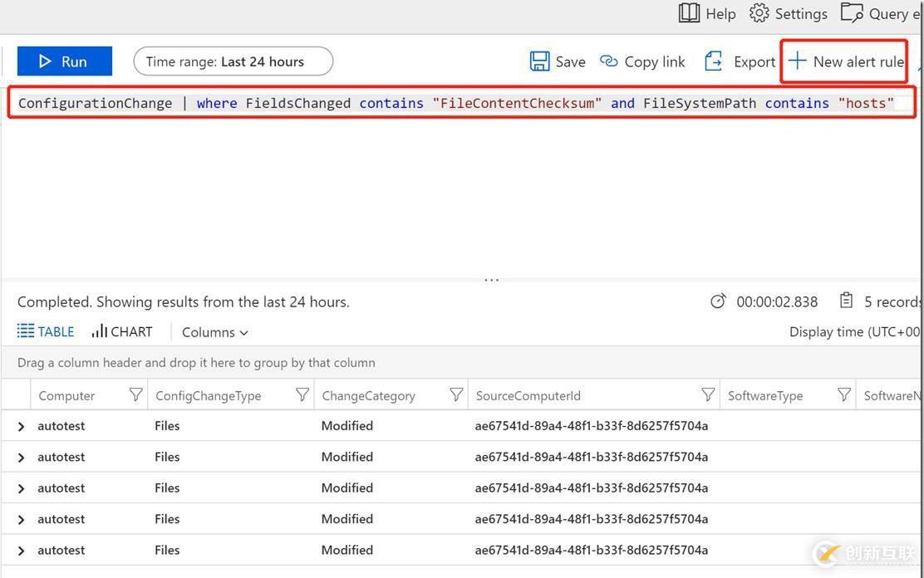Click the Run button to execute the query
The width and height of the screenshot is (924, 578).
pyautogui.click(x=64, y=61)
